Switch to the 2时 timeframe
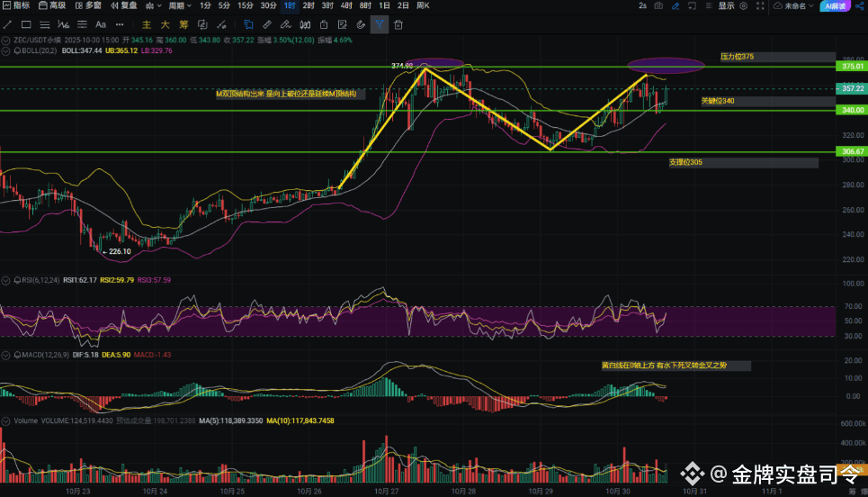This screenshot has height=497, width=868. (x=309, y=5)
